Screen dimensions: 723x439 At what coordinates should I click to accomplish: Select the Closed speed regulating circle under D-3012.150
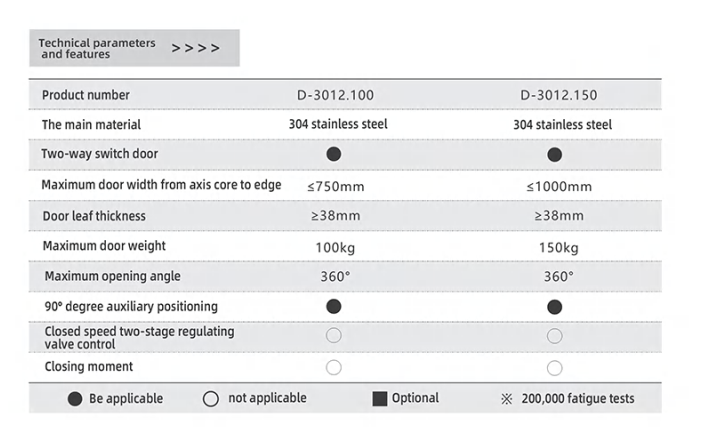click(x=555, y=336)
